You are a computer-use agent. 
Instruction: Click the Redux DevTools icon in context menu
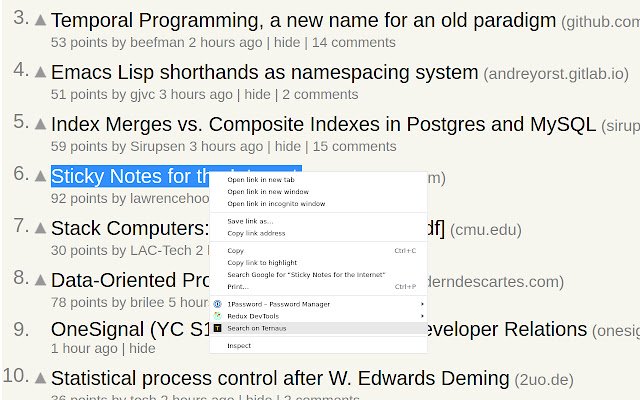coord(218,316)
